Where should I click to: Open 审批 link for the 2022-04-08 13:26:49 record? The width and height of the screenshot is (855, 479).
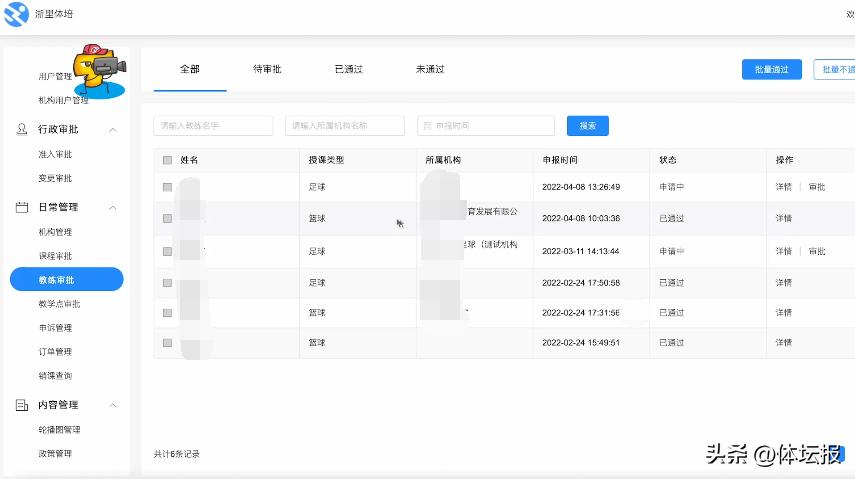[x=817, y=187]
